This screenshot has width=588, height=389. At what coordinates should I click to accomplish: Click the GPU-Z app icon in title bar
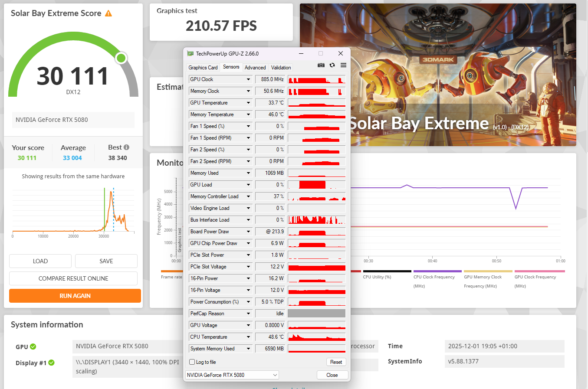click(x=190, y=54)
